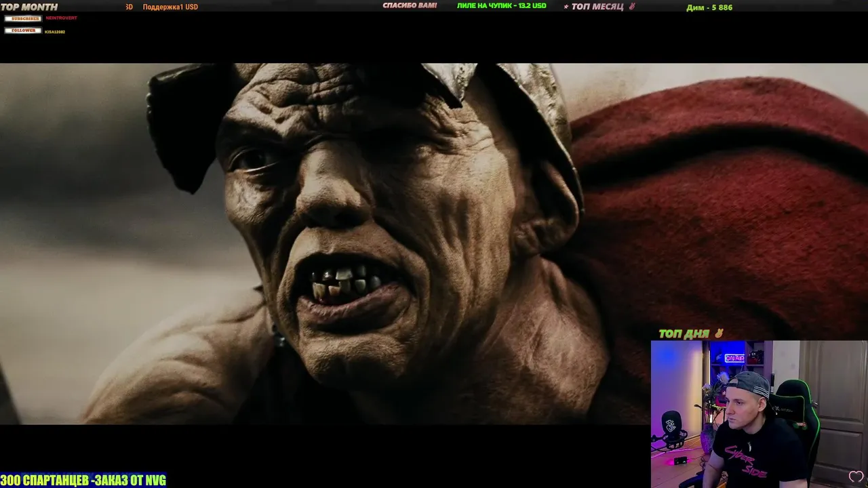The width and height of the screenshot is (868, 488).
Task: Click the 'Поддержка1 USD' ticker text
Action: [170, 7]
